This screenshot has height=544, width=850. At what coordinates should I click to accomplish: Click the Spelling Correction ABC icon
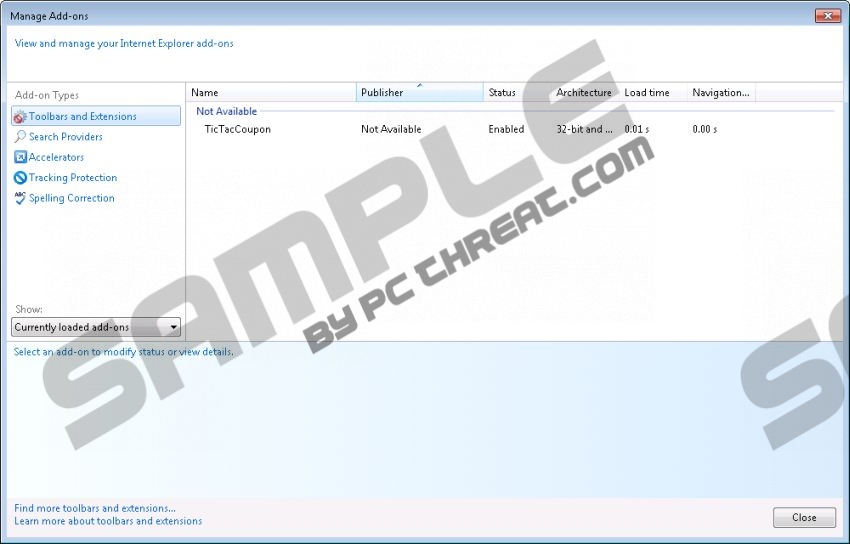tap(20, 199)
